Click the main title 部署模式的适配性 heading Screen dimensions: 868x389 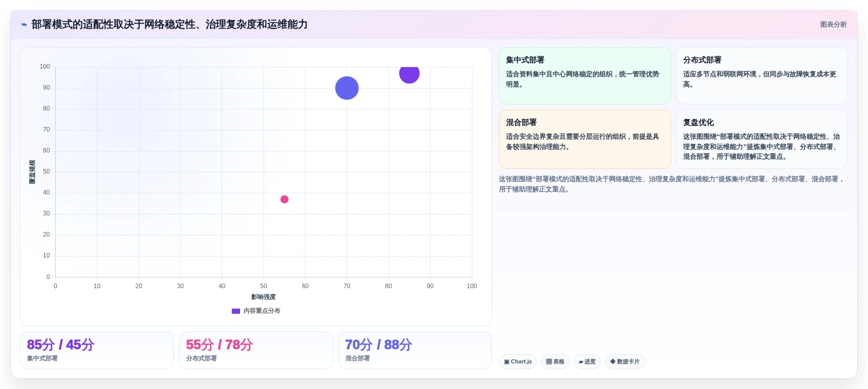pos(169,25)
